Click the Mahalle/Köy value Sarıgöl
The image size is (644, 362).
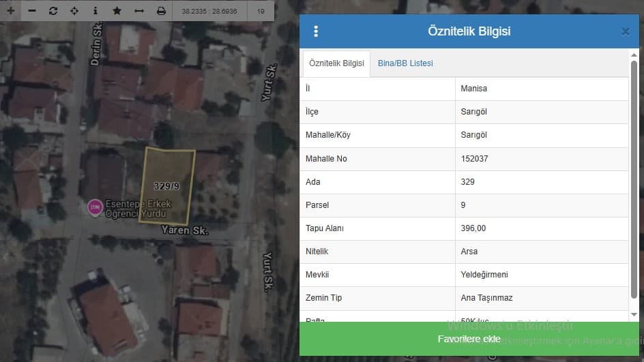coord(473,135)
